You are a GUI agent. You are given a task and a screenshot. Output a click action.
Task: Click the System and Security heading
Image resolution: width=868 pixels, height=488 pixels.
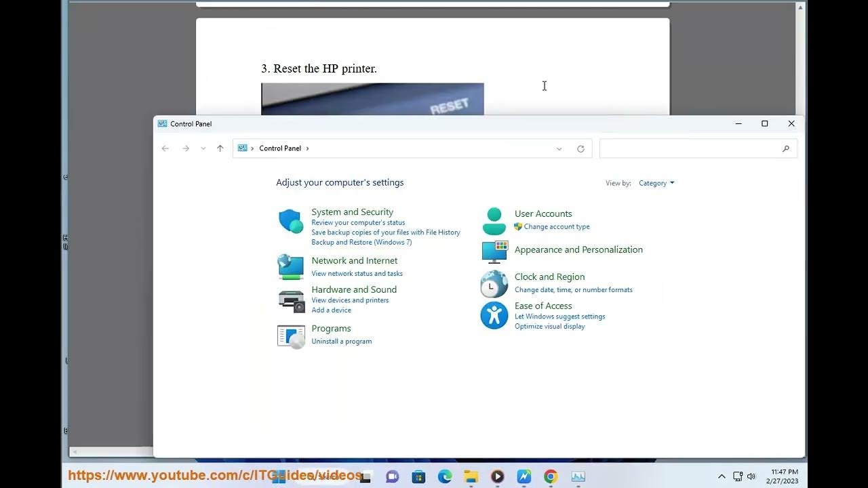[352, 212]
